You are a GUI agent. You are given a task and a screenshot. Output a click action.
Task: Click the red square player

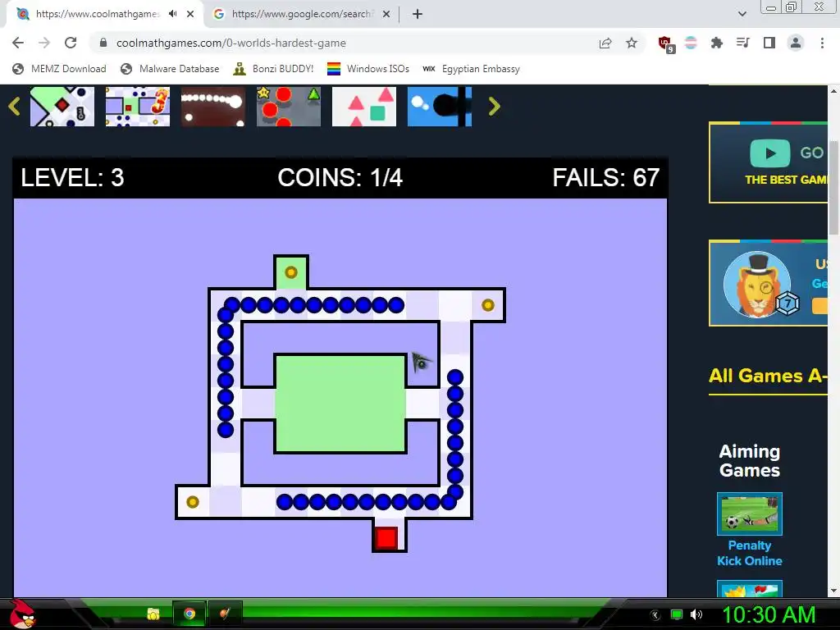point(386,538)
